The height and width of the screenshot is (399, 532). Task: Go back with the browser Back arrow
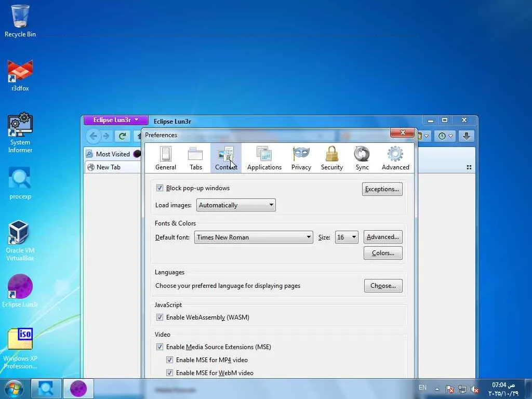coord(94,136)
